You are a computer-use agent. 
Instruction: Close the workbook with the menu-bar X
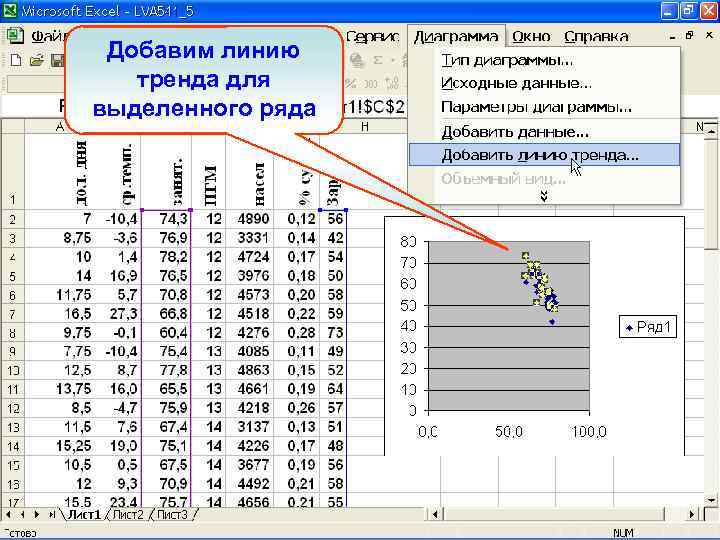coord(709,35)
